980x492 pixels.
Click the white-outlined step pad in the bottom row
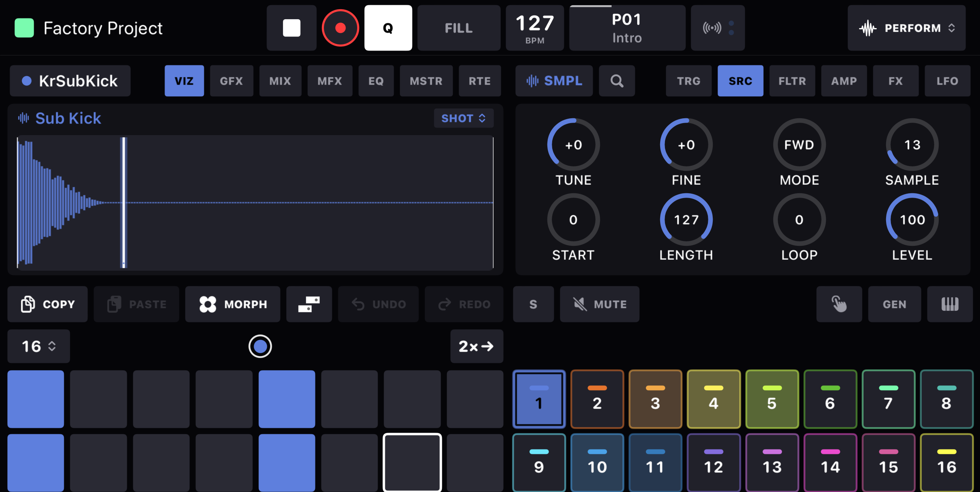[x=412, y=463]
